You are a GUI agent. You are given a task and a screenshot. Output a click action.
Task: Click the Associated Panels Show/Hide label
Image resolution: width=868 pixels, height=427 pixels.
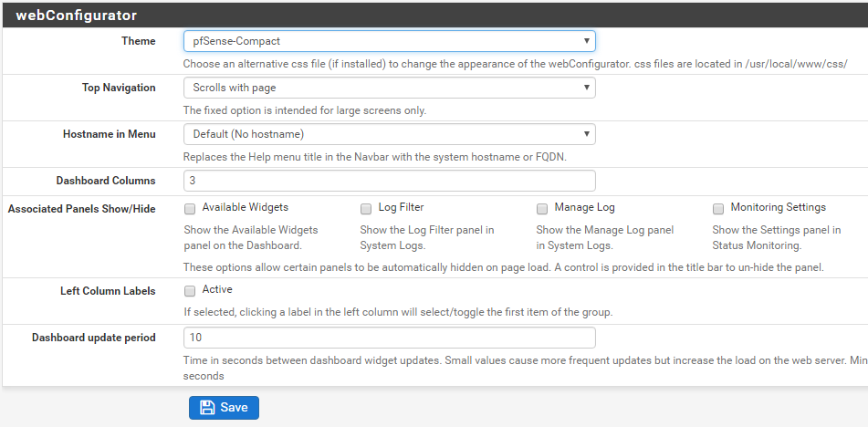[x=82, y=209]
